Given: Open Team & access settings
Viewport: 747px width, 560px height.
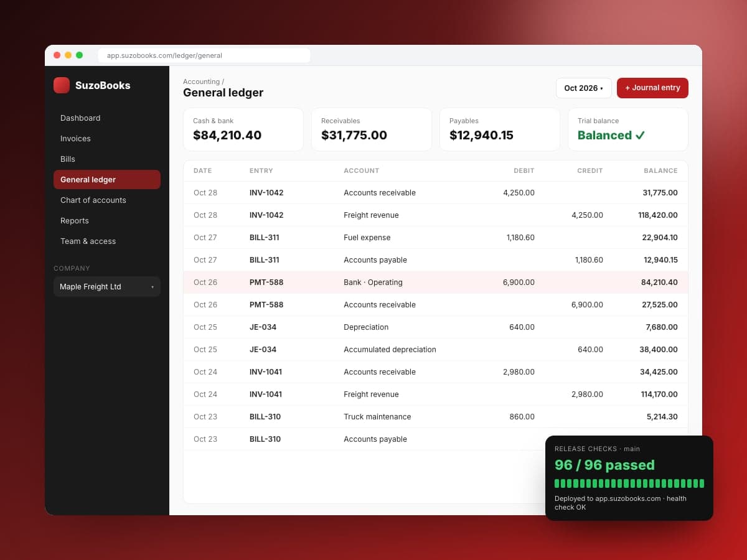Looking at the screenshot, I should click(x=107, y=241).
